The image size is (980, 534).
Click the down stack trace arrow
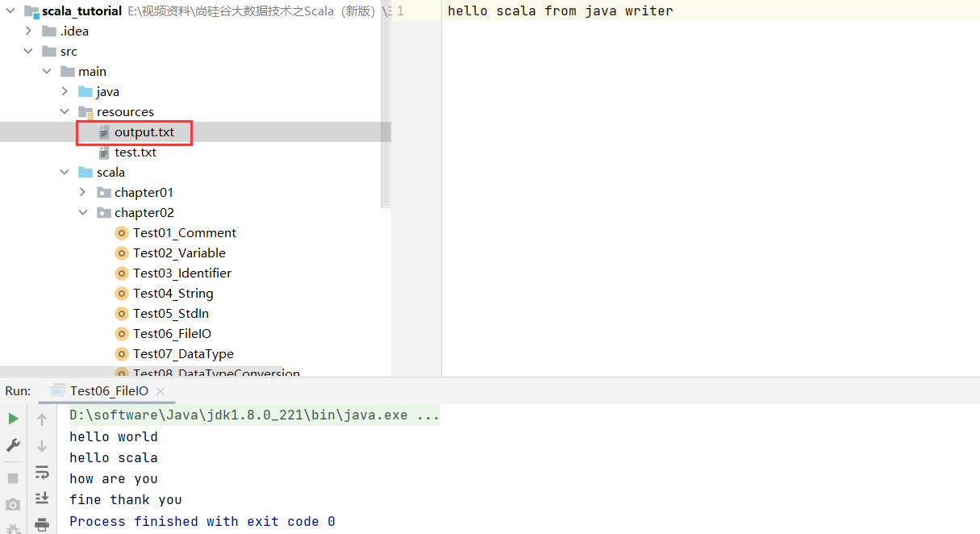click(x=42, y=445)
